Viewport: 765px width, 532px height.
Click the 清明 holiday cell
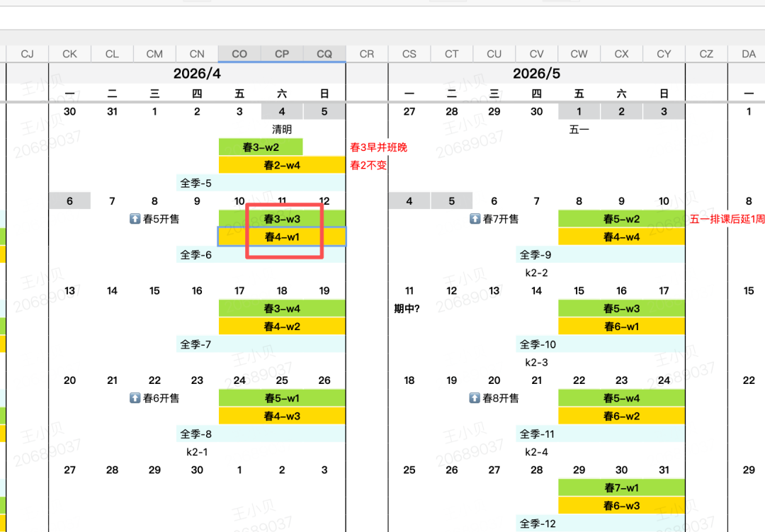[282, 130]
